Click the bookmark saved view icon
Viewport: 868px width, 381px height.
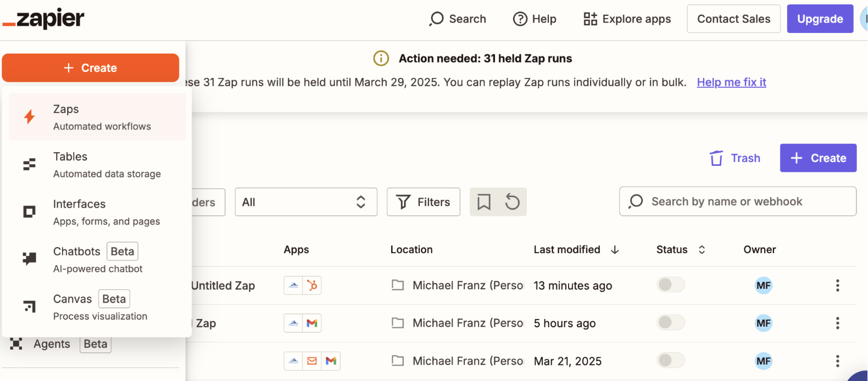tap(484, 202)
